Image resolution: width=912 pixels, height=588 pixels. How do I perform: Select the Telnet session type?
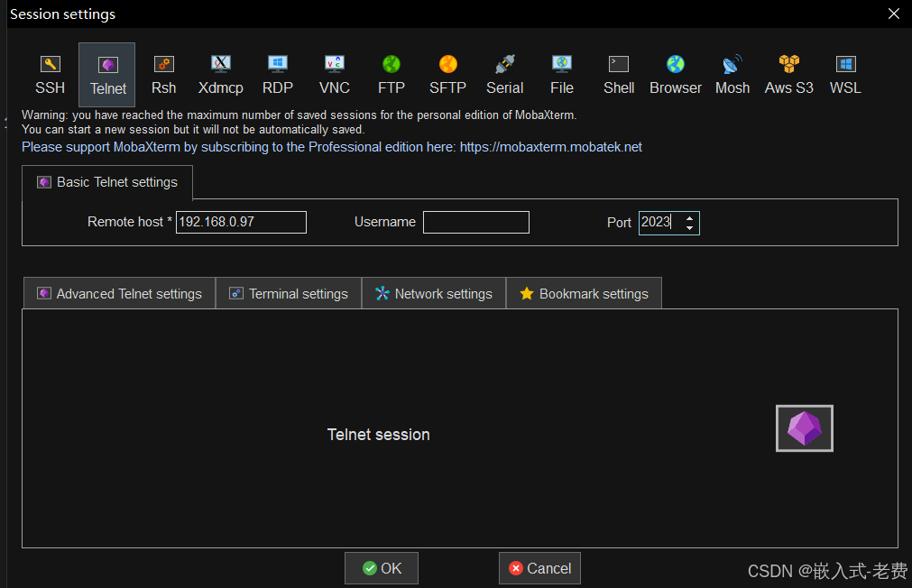coord(107,75)
